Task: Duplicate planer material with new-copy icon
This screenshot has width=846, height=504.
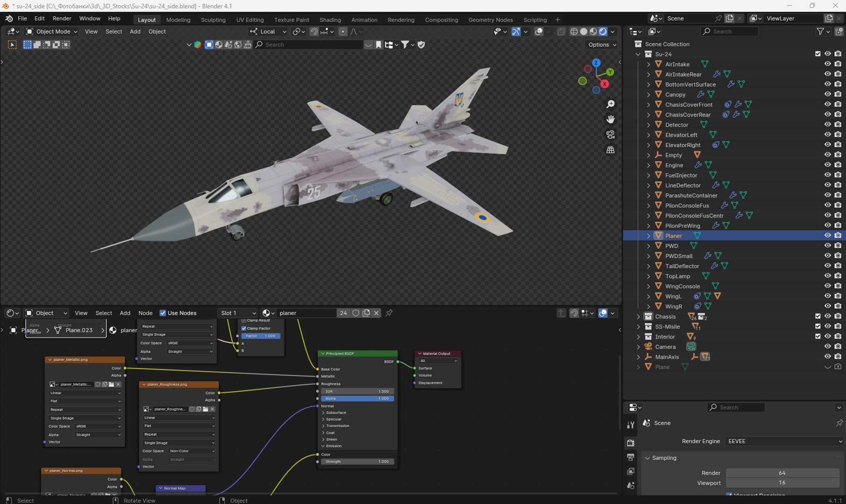Action: [366, 313]
